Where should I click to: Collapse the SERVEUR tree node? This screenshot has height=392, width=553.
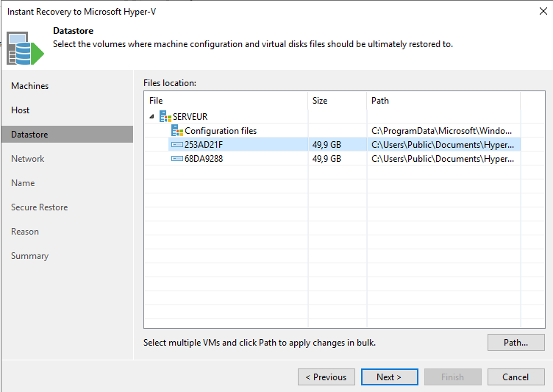[x=152, y=116]
